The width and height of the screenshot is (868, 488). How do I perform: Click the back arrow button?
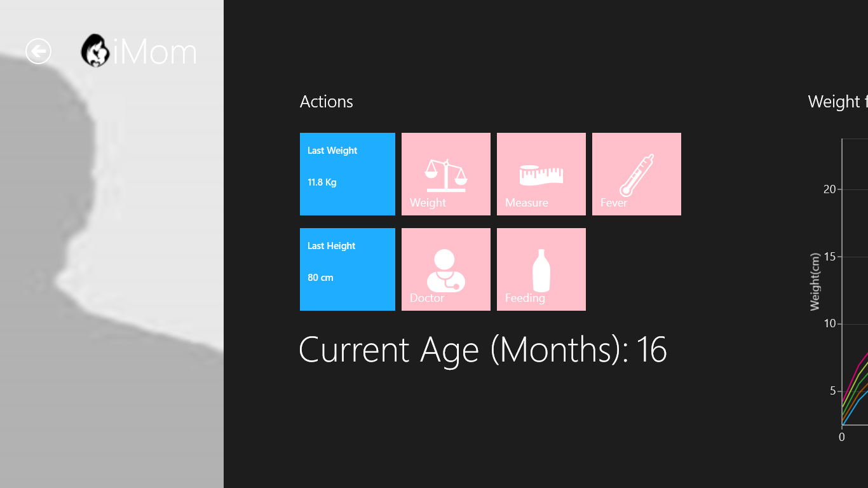(38, 51)
